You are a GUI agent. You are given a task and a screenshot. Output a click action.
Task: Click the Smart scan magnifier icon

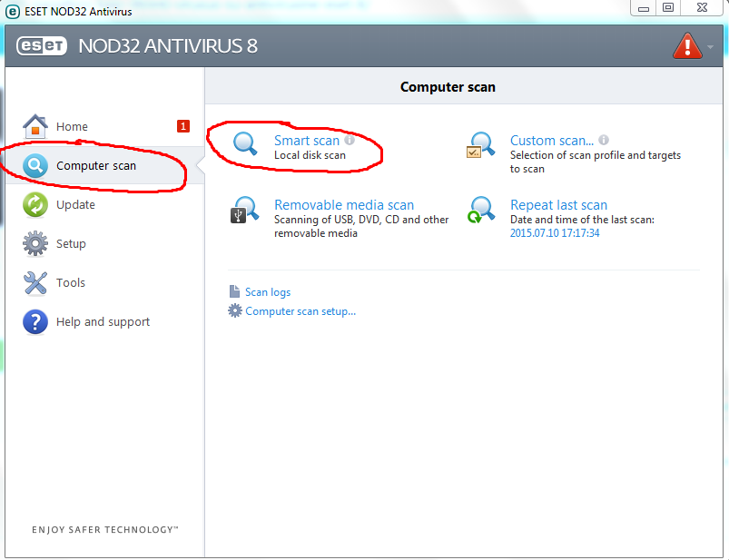coord(245,143)
